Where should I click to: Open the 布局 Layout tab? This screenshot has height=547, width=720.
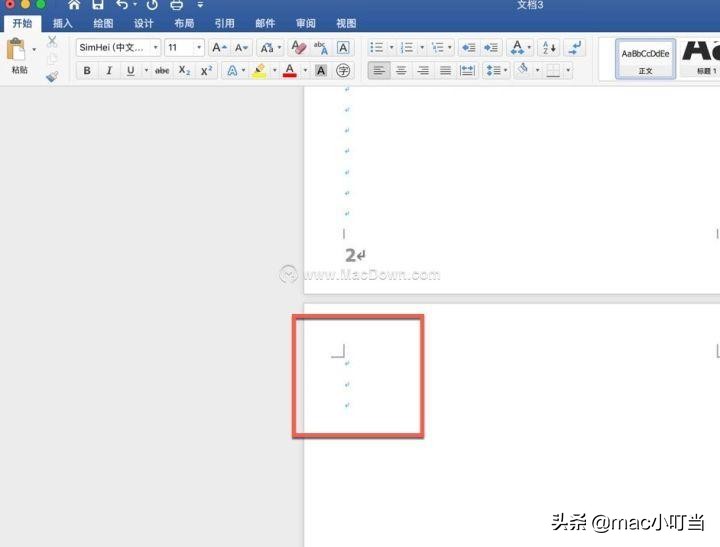click(x=184, y=23)
